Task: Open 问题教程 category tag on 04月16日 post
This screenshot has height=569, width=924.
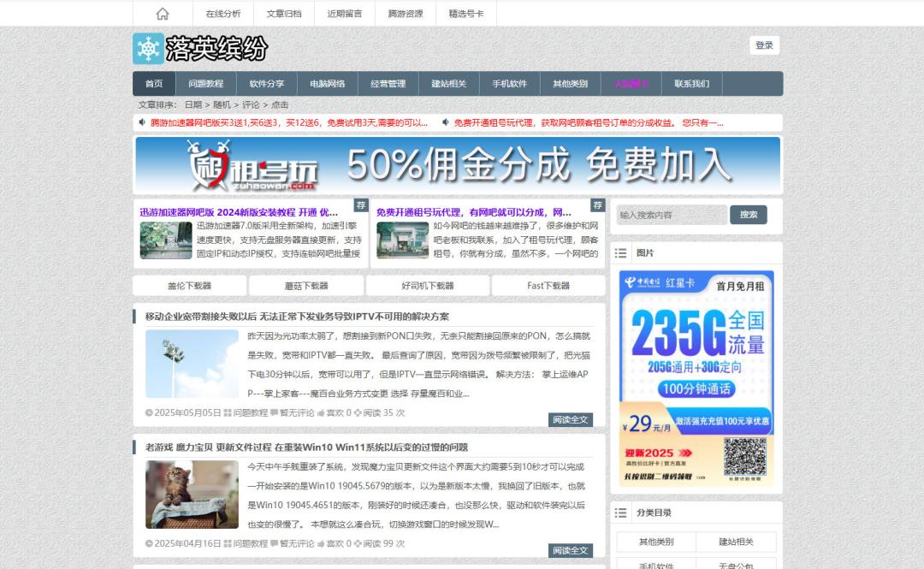Action: [x=251, y=543]
